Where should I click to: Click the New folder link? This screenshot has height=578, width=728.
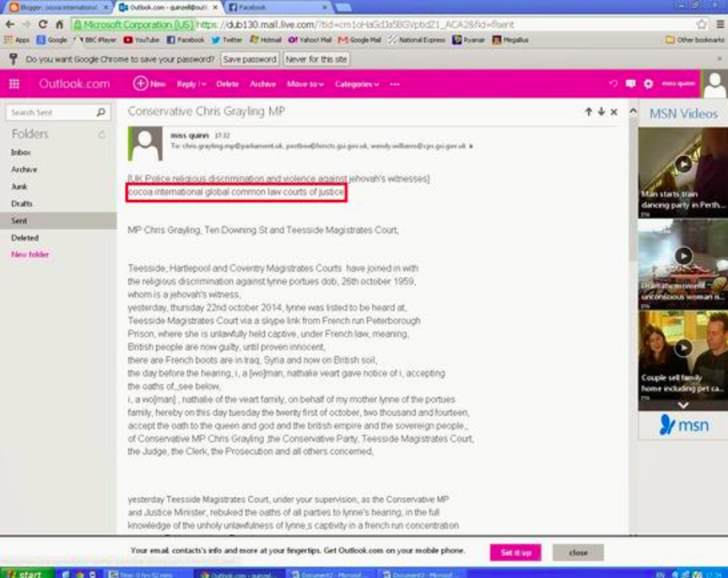30,255
